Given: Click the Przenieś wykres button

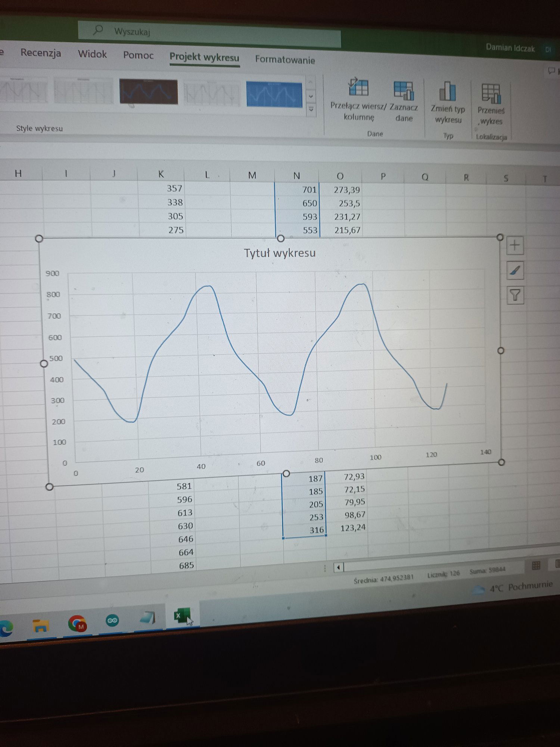Looking at the screenshot, I should pos(491,104).
